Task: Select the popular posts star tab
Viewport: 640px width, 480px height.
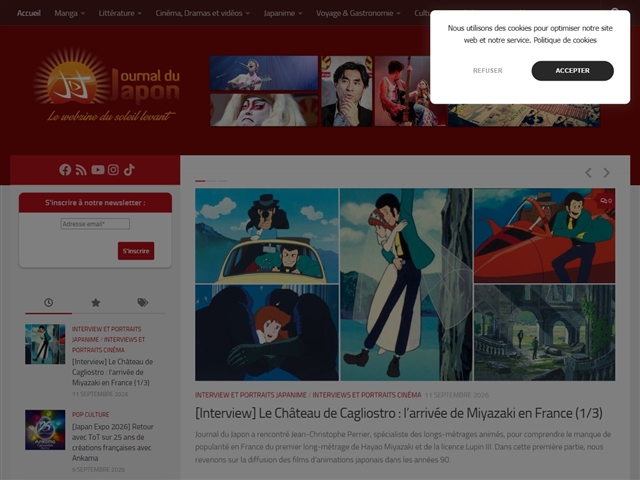Action: pos(96,302)
